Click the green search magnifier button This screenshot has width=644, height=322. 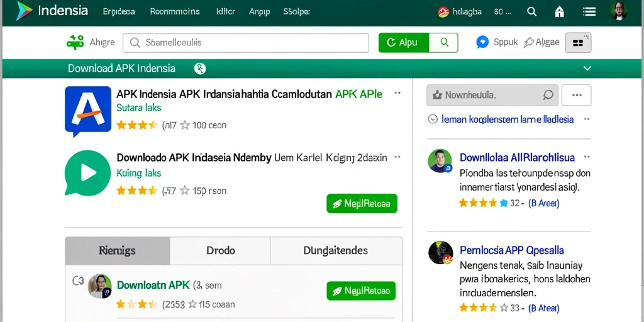[443, 42]
